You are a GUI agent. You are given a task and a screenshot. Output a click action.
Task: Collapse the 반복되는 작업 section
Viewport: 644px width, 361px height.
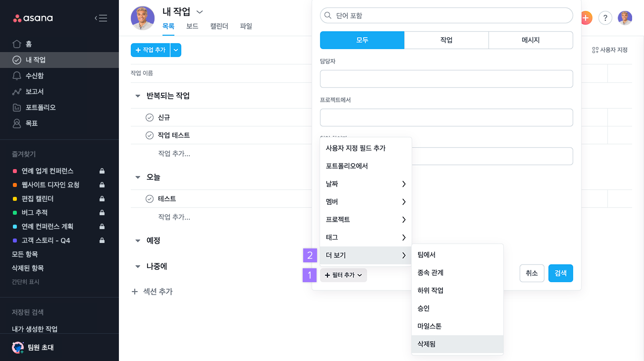(x=138, y=96)
